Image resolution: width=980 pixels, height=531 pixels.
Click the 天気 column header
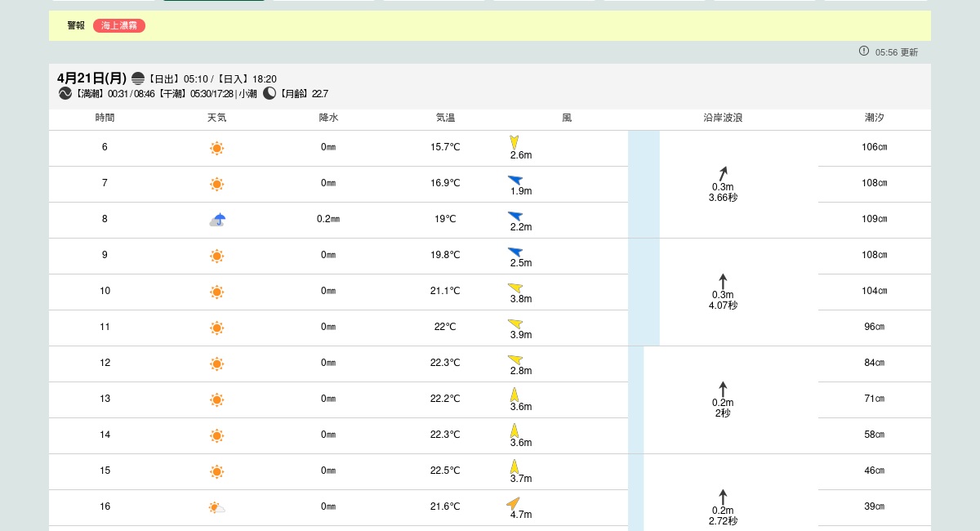point(216,118)
